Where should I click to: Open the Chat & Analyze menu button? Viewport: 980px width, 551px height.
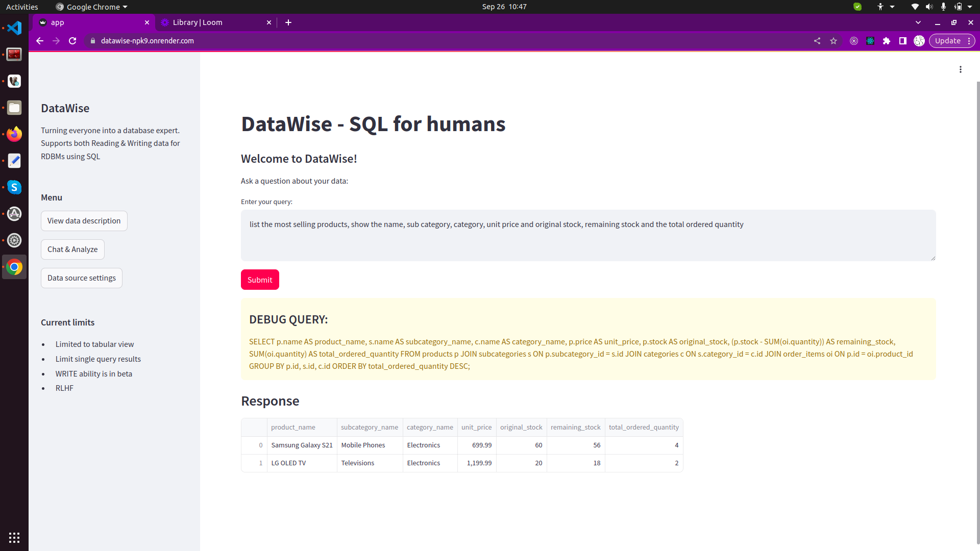[x=72, y=249]
